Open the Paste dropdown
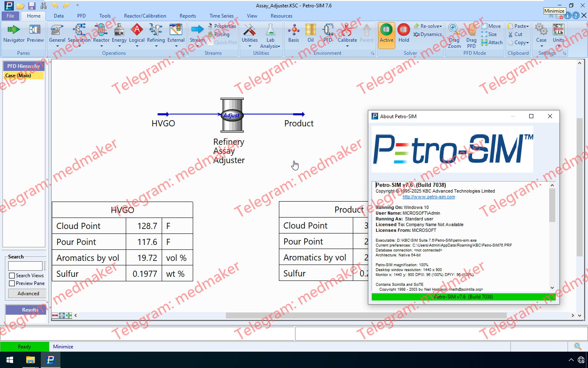The height and width of the screenshot is (368, 588). (x=518, y=26)
